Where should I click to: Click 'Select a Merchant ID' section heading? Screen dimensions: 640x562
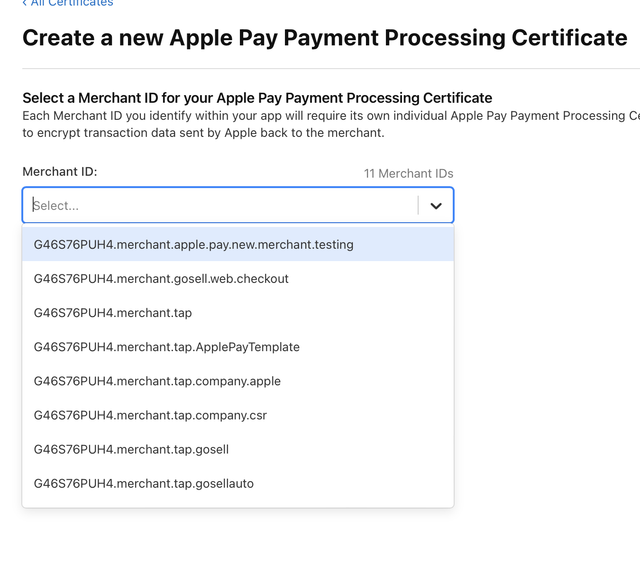(257, 98)
